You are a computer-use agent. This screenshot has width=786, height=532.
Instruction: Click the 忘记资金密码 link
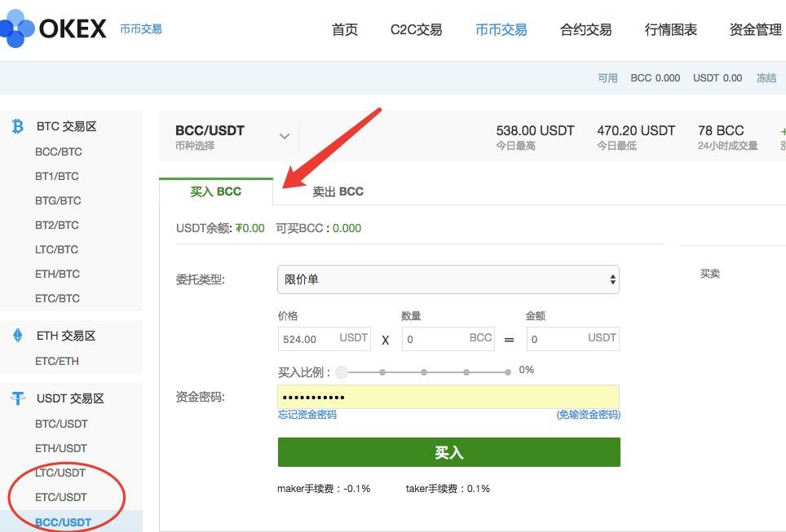coord(307,415)
